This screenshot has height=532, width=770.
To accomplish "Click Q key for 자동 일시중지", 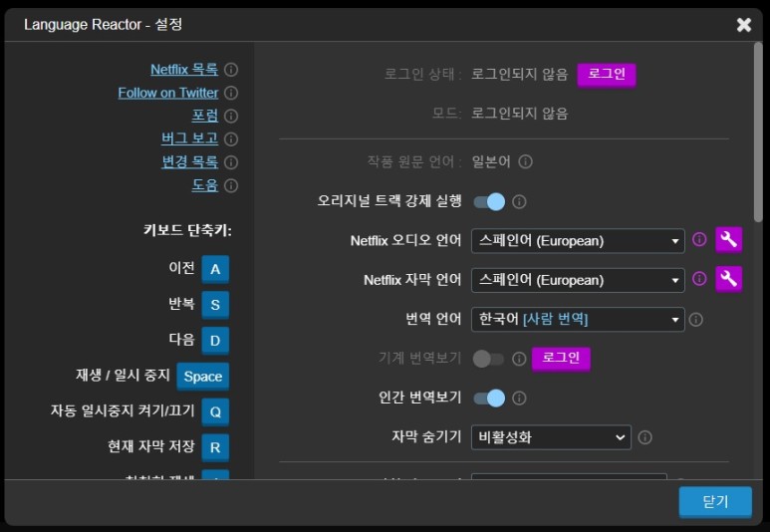I will click(215, 411).
